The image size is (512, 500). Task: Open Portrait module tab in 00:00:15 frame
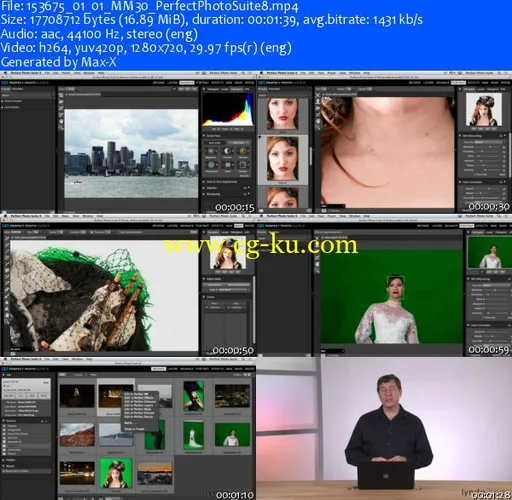[x=202, y=82]
